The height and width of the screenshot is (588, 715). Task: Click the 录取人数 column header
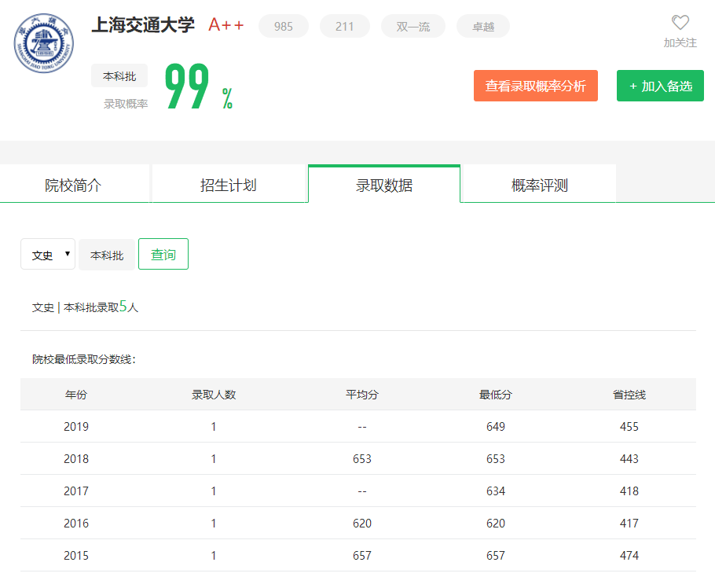pos(214,394)
